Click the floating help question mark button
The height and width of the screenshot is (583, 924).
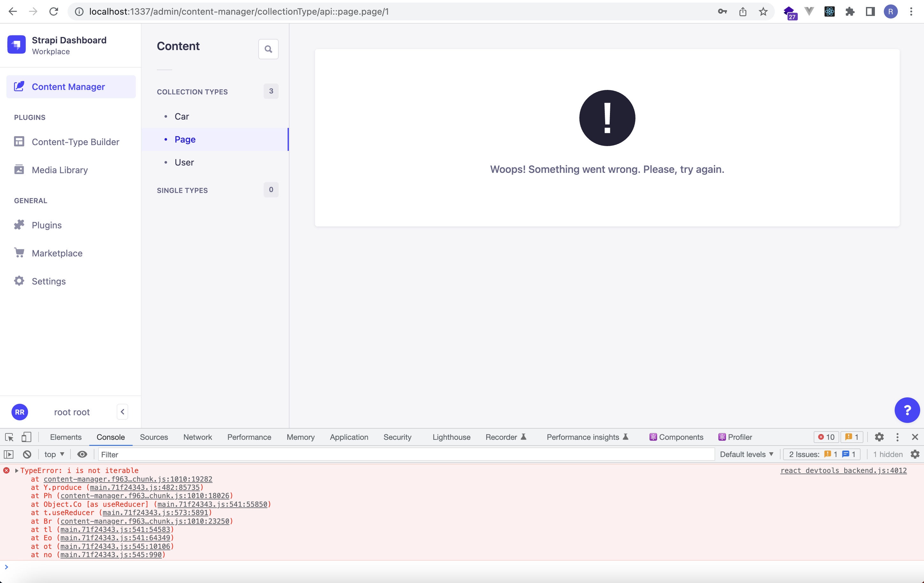(907, 410)
